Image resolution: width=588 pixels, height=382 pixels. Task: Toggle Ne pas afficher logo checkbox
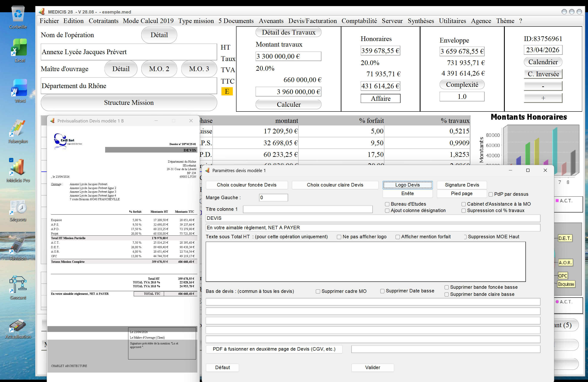click(x=339, y=237)
